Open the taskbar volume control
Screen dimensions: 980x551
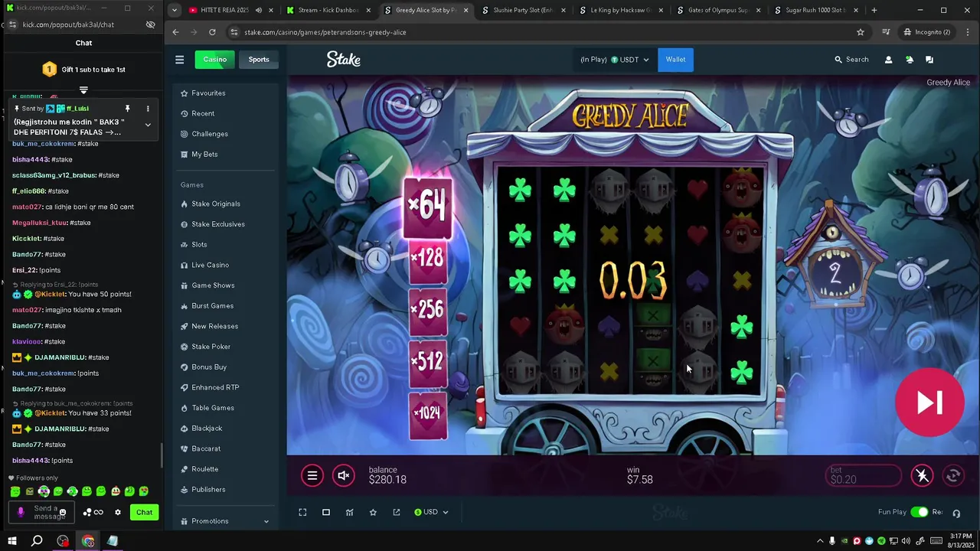pyautogui.click(x=907, y=541)
